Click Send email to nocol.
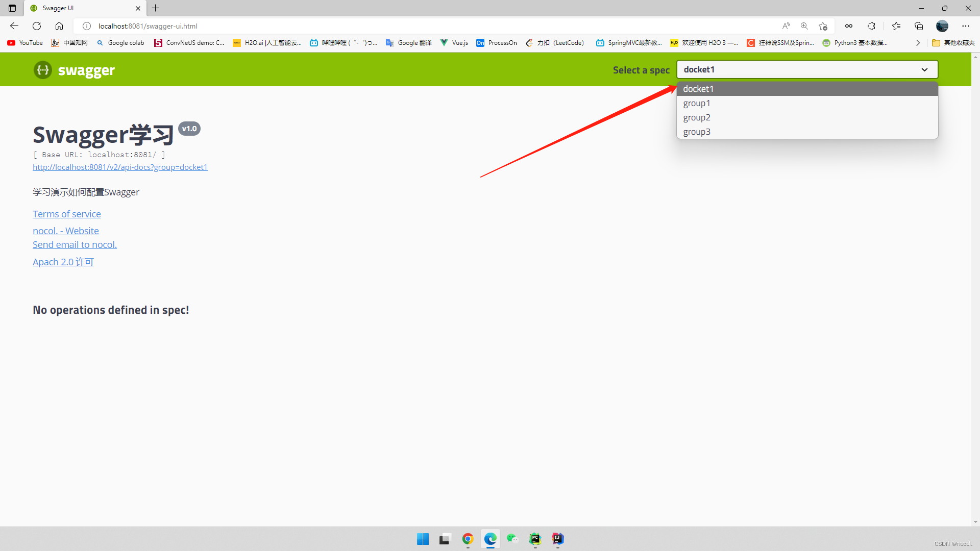The height and width of the screenshot is (551, 980). (x=75, y=245)
